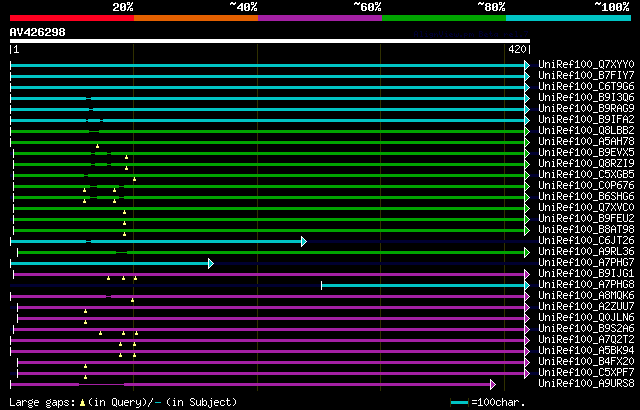
Task: Click the red 20% identity legend segment
Action: click(72, 18)
